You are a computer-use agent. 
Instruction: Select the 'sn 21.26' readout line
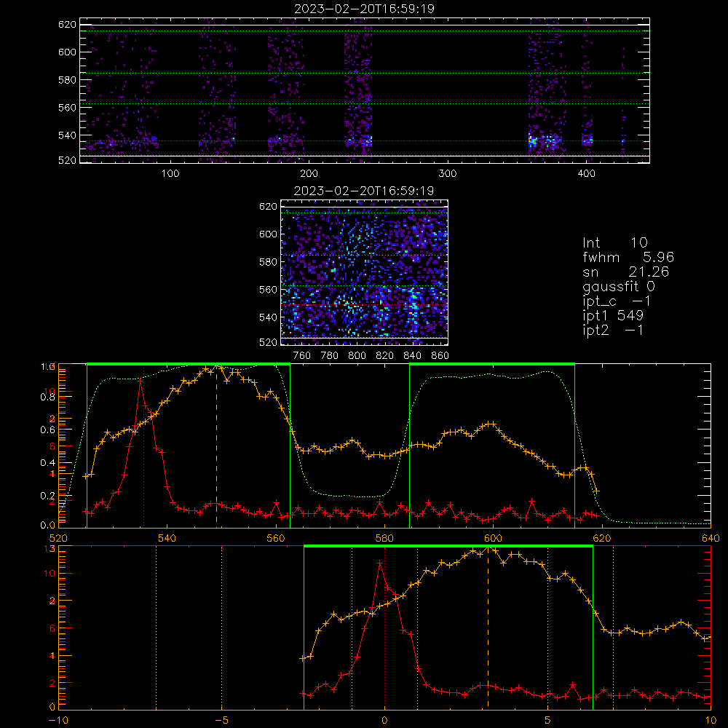click(x=625, y=272)
